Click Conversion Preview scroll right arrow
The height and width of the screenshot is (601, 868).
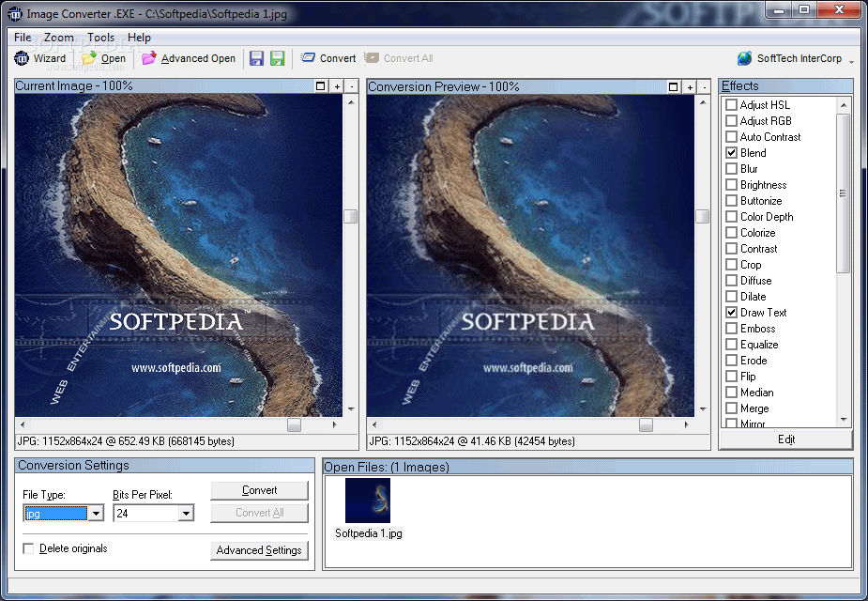click(687, 424)
